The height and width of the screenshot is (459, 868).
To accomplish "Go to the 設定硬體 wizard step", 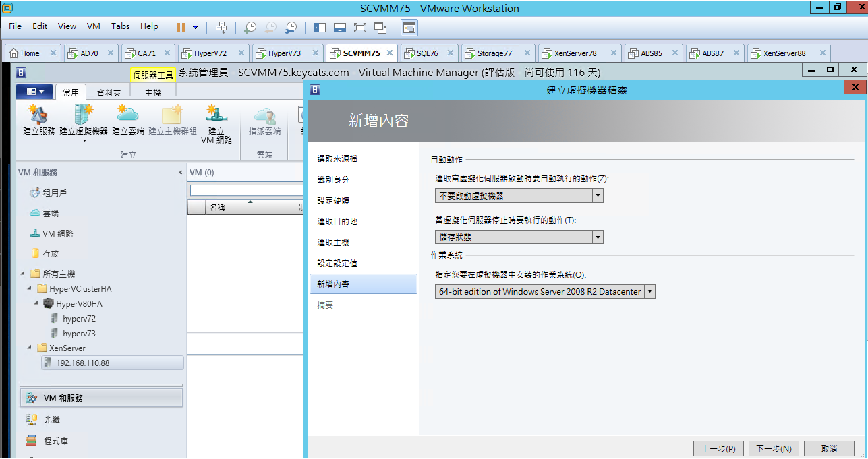I will (x=333, y=200).
